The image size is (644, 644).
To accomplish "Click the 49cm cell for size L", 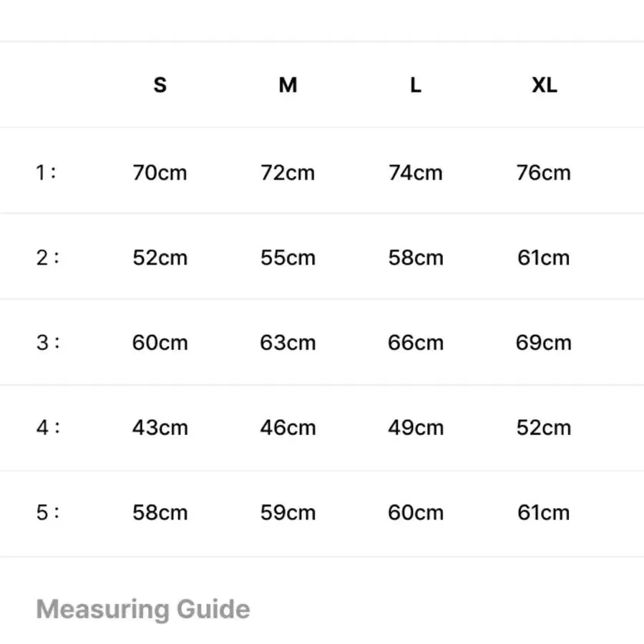I will [x=416, y=428].
